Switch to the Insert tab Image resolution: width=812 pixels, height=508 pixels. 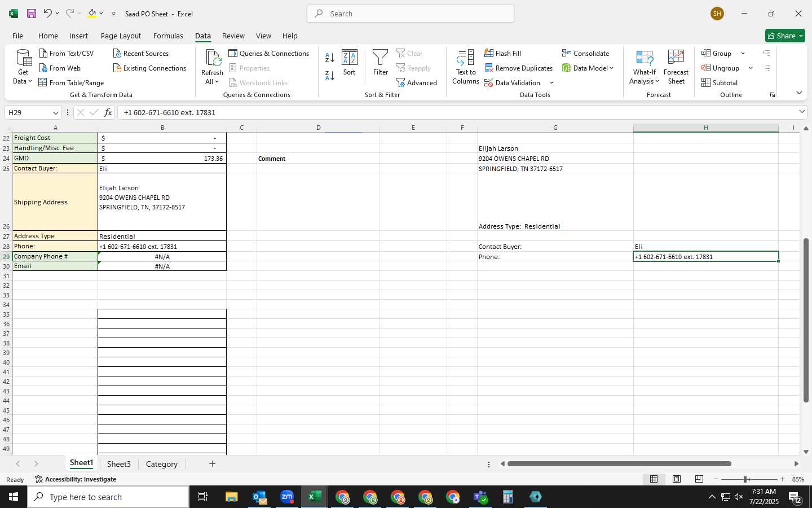pyautogui.click(x=79, y=36)
